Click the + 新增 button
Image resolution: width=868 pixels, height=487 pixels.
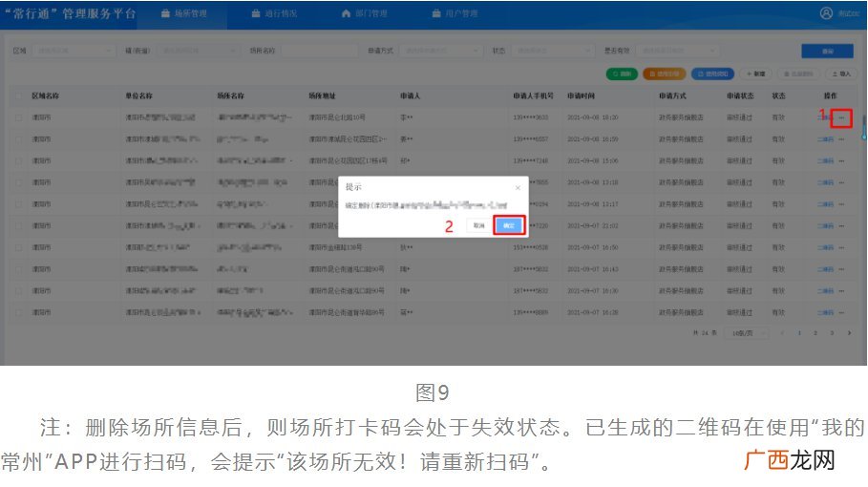click(755, 74)
